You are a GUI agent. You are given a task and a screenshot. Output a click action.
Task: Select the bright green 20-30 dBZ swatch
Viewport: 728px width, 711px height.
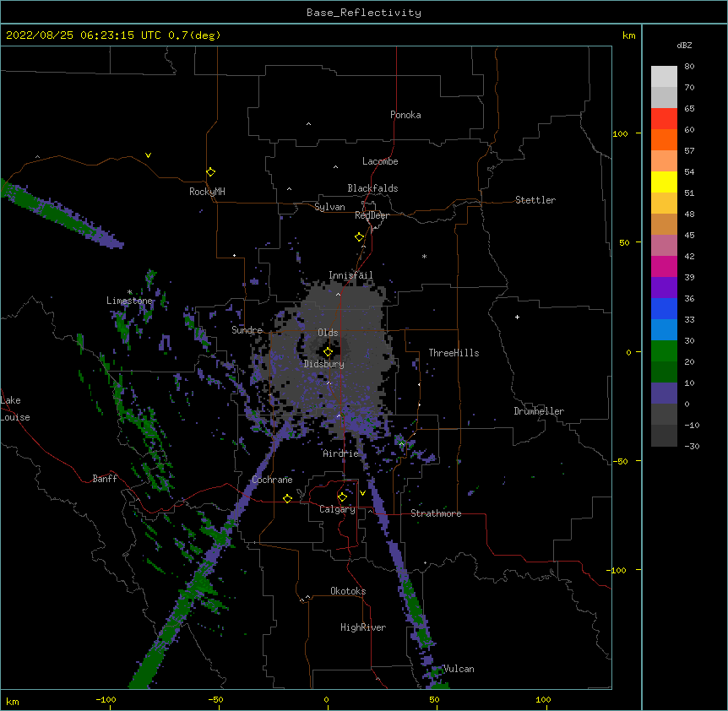point(664,351)
